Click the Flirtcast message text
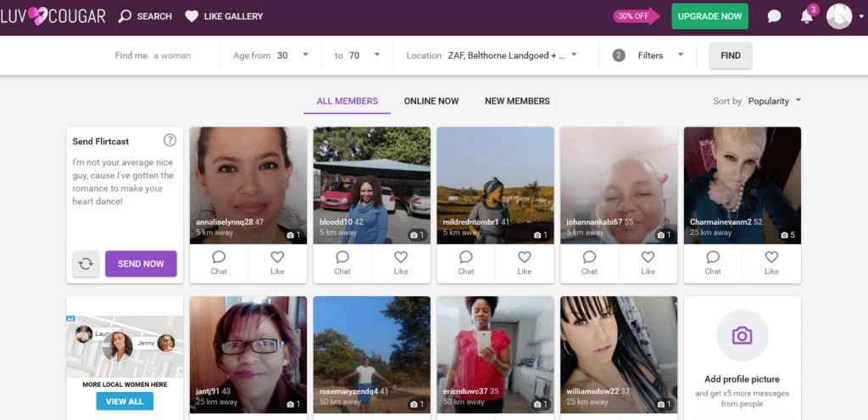868x420 pixels. (123, 182)
